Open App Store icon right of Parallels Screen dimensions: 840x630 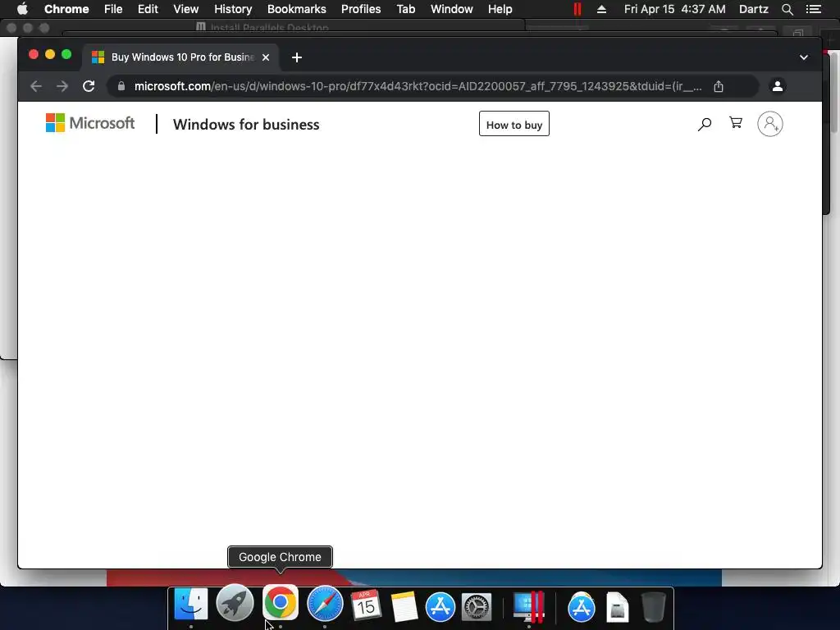coord(582,607)
